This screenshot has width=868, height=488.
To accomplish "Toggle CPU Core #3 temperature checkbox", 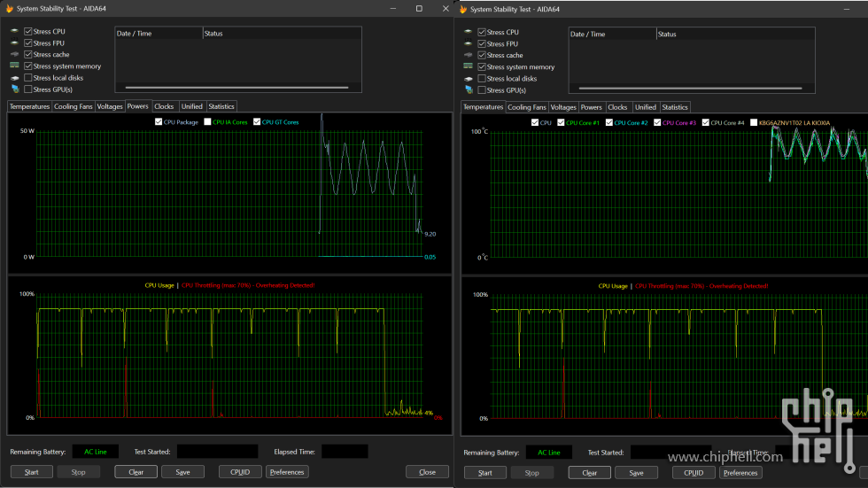I will coord(657,122).
